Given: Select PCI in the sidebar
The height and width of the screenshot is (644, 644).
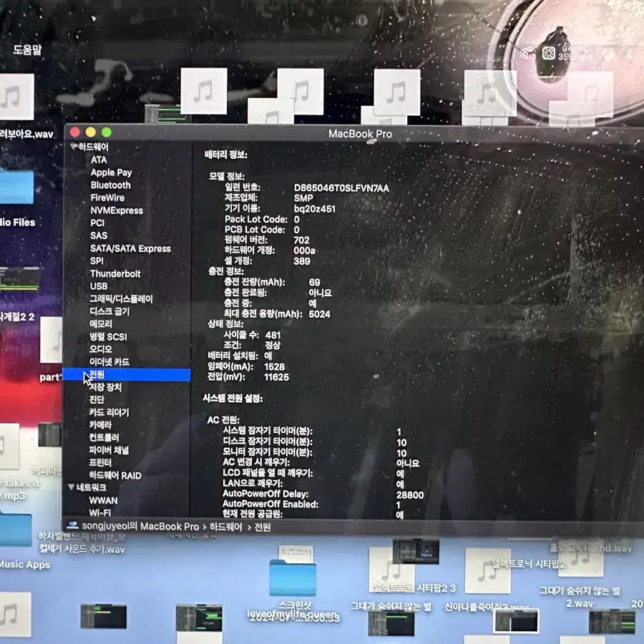Looking at the screenshot, I should pos(97,223).
